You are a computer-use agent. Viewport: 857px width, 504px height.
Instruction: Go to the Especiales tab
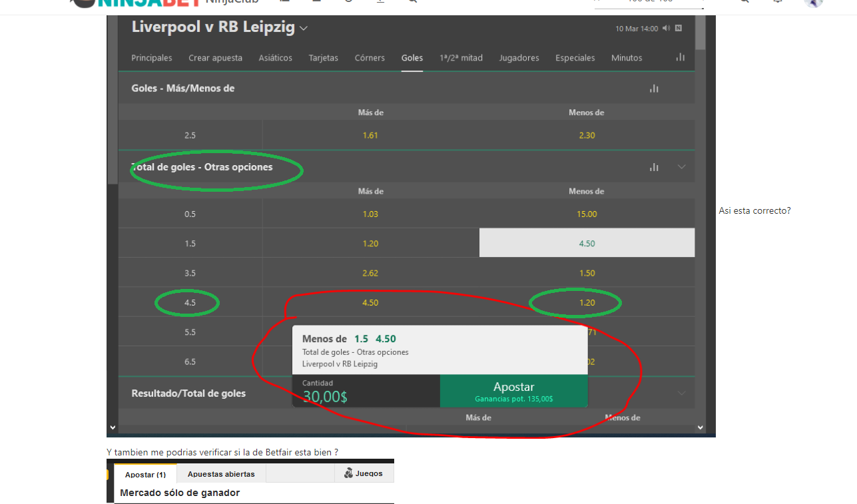point(575,58)
